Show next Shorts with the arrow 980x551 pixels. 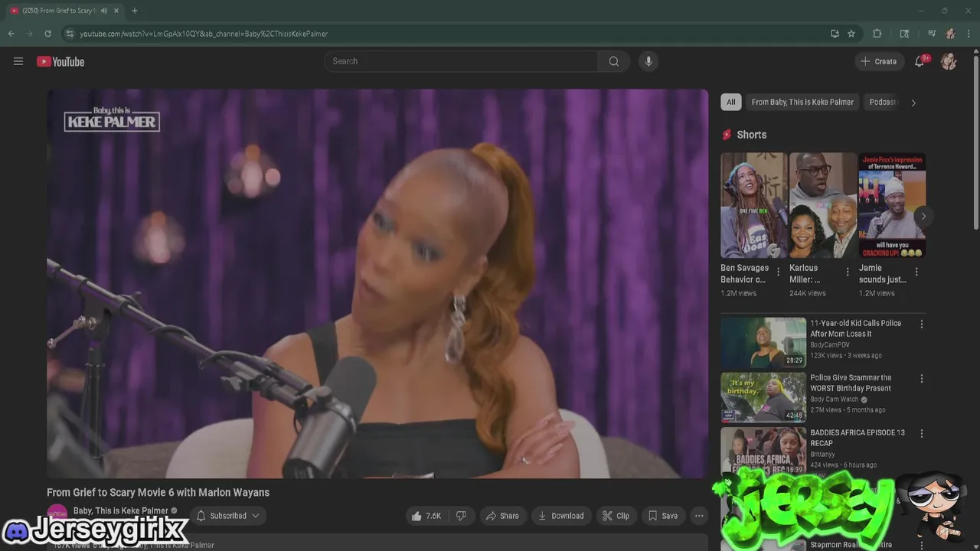pyautogui.click(x=923, y=217)
